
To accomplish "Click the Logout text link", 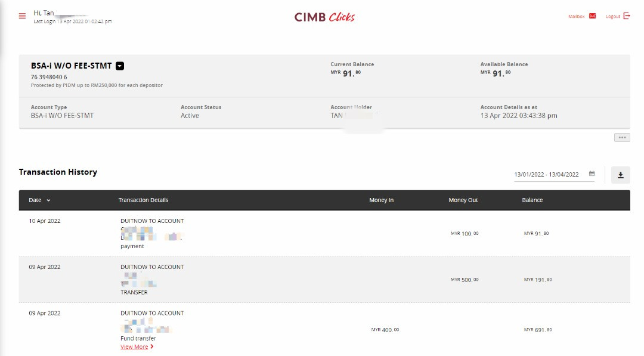I will click(x=613, y=17).
